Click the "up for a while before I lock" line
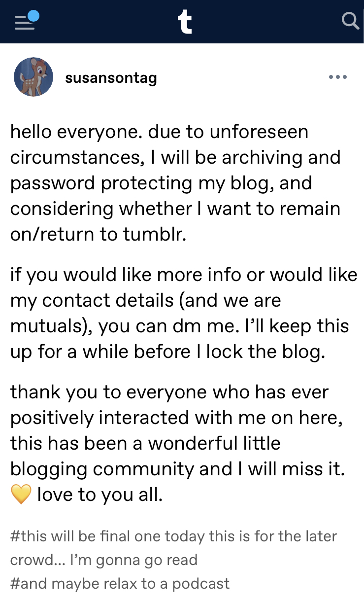 tap(168, 352)
